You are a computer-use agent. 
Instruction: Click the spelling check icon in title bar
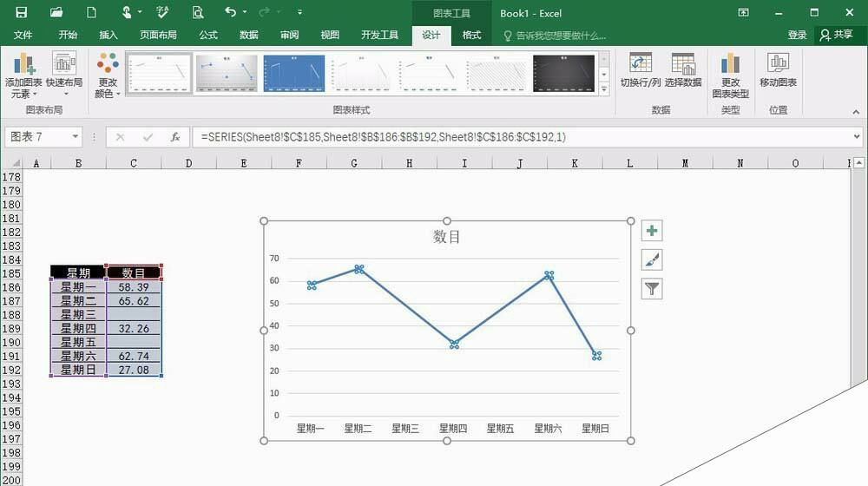click(162, 12)
